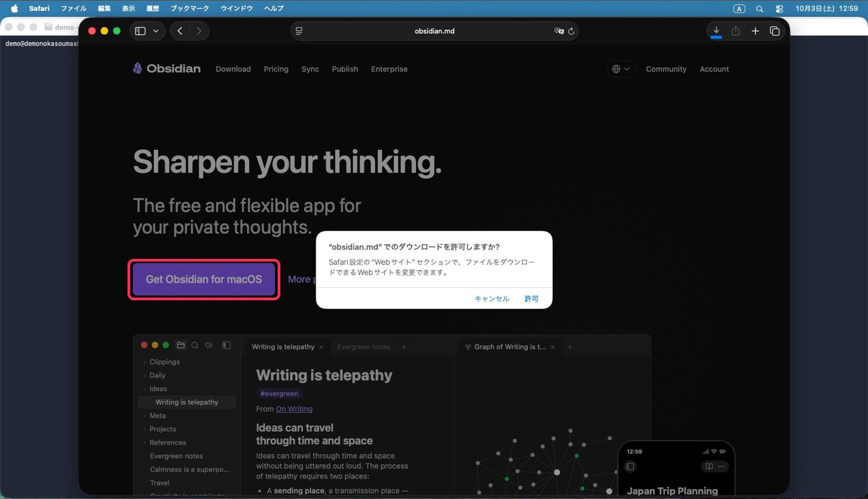
Task: Expand the Safari sidebar options chevron
Action: 156,31
